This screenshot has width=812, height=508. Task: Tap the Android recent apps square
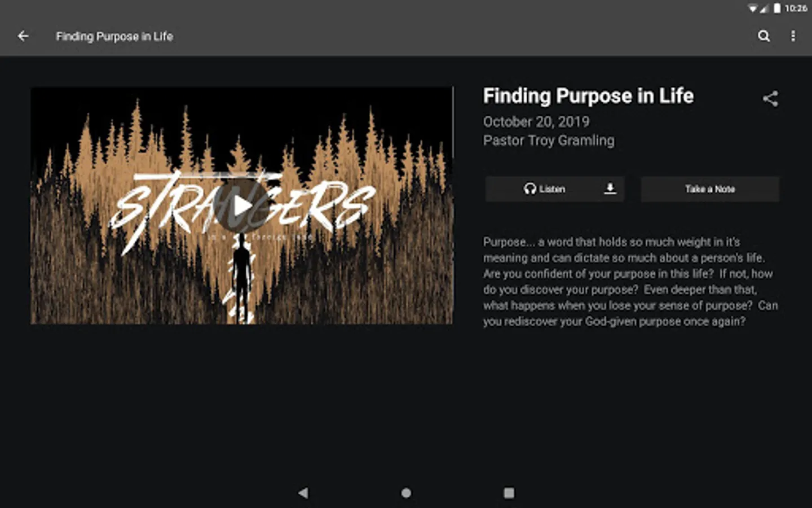[509, 493]
